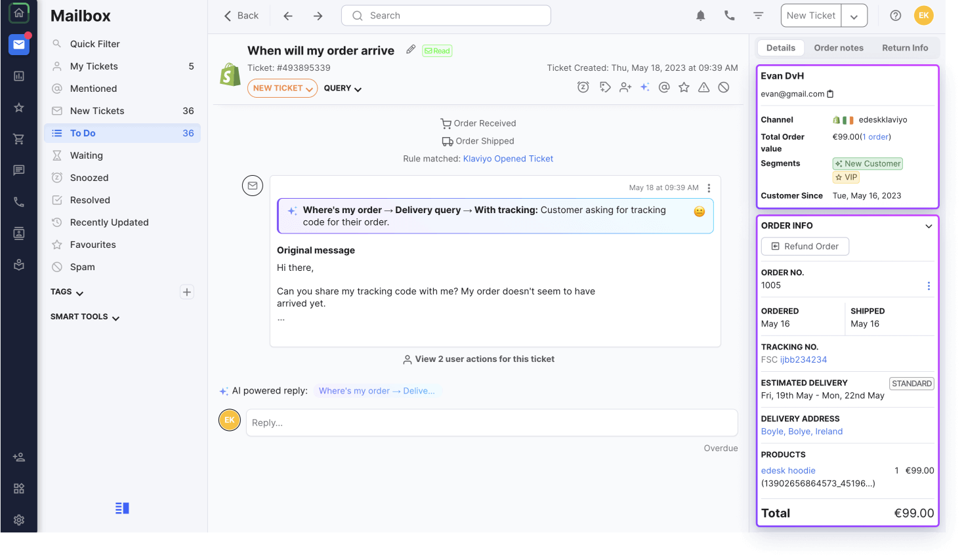The width and height of the screenshot is (964, 560).
Task: Expand the TAGS section
Action: [67, 292]
